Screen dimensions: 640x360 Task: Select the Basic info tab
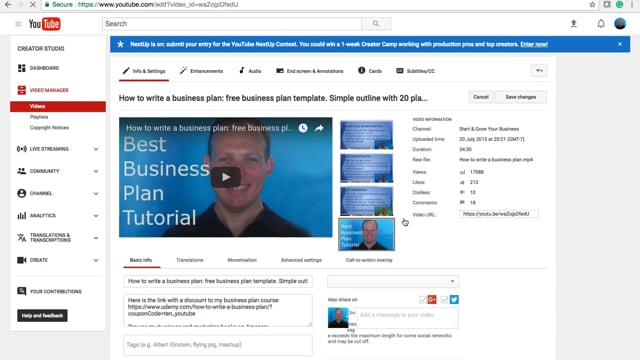click(x=141, y=260)
